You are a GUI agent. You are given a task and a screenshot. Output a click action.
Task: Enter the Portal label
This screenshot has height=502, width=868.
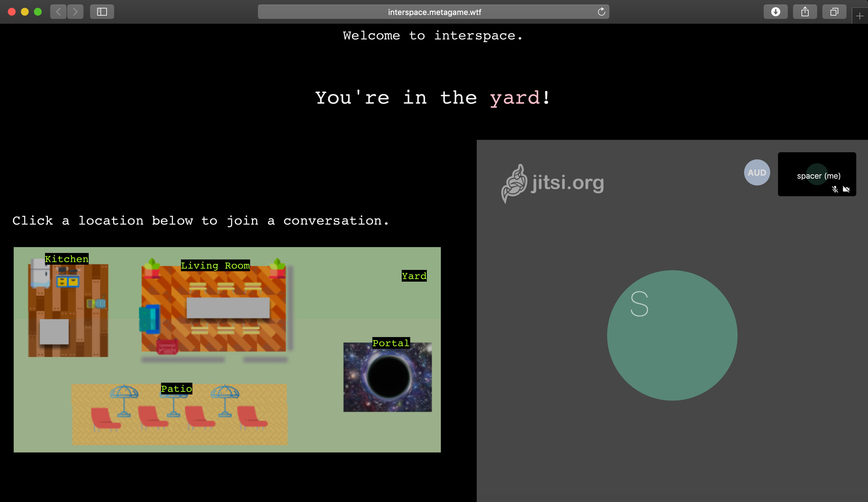(391, 343)
